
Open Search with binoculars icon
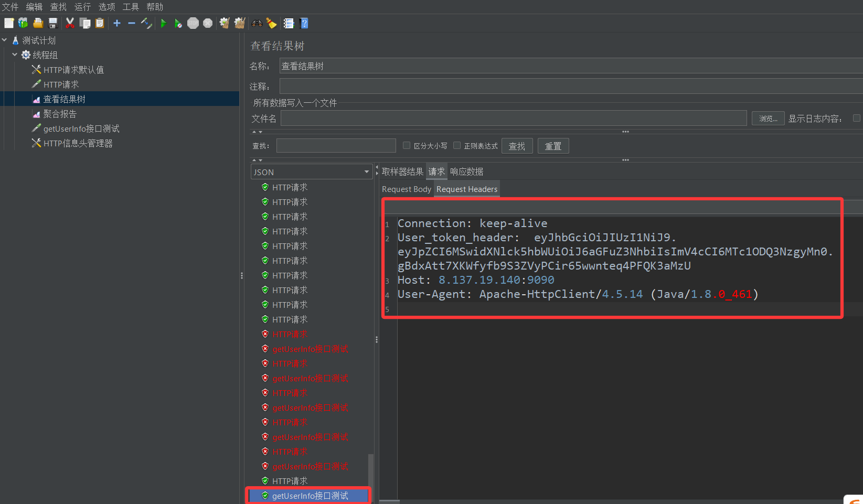[257, 23]
